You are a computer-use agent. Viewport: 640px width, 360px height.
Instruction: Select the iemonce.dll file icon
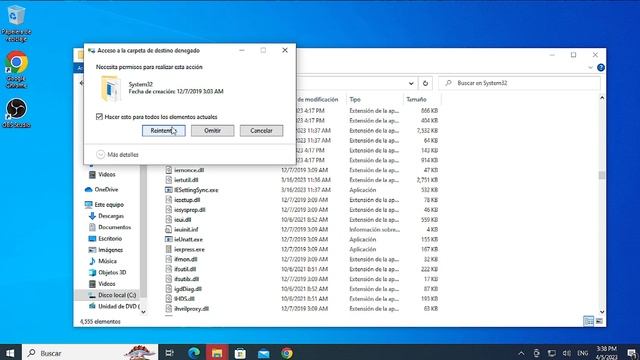(x=169, y=170)
